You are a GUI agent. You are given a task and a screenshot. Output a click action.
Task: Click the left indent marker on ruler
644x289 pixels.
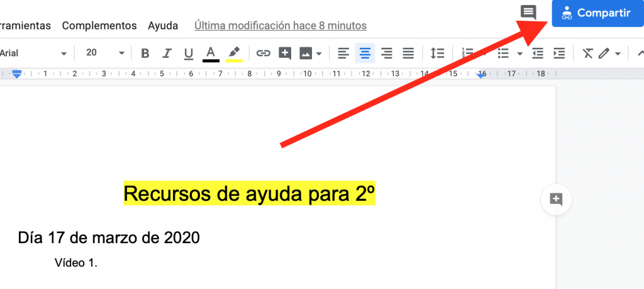(x=17, y=74)
